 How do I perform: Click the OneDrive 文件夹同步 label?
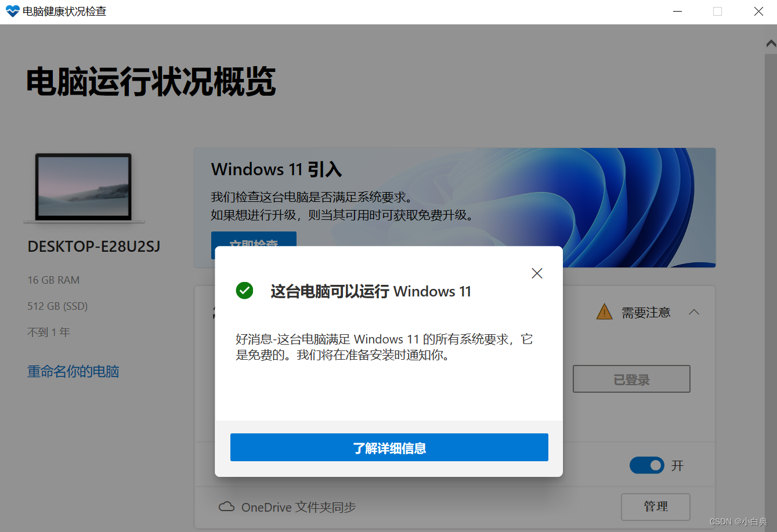(x=299, y=507)
